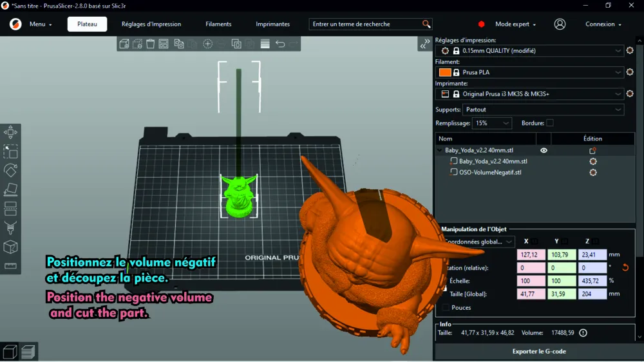Switch to the Imprimantes tab

point(272,24)
